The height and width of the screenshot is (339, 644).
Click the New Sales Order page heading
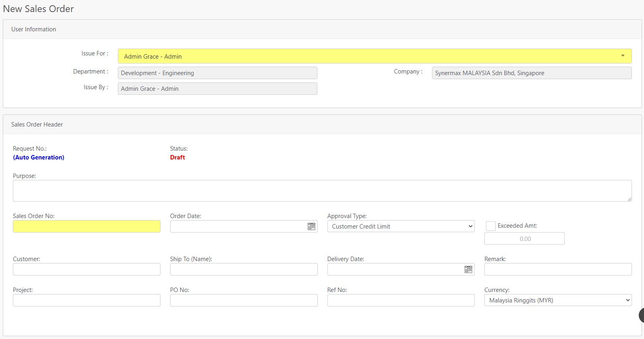(x=39, y=9)
